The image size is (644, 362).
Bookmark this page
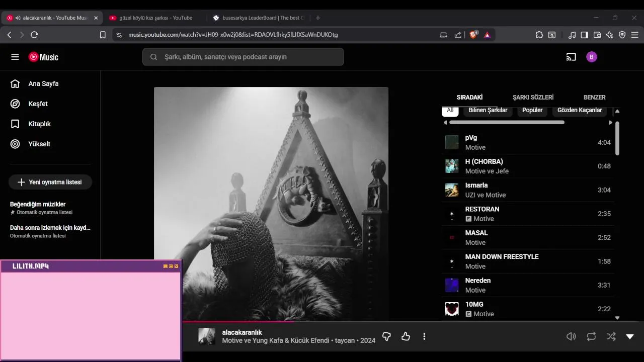click(103, 35)
